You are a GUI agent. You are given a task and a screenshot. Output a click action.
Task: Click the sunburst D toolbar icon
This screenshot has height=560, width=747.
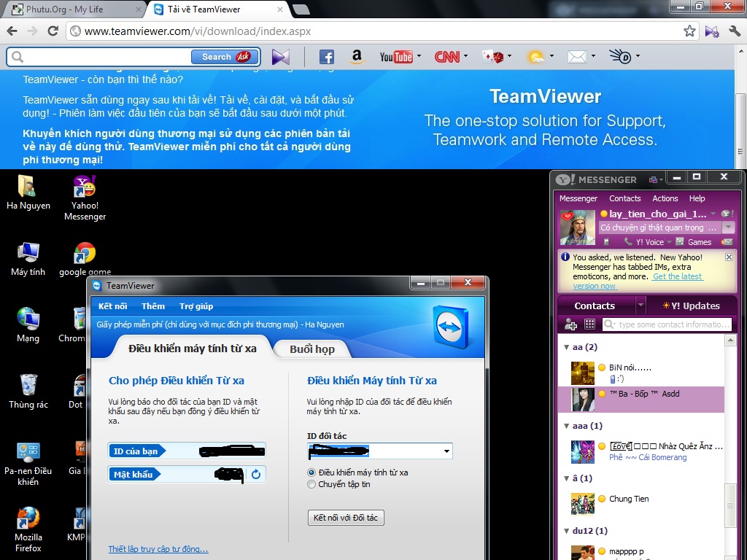pos(620,57)
